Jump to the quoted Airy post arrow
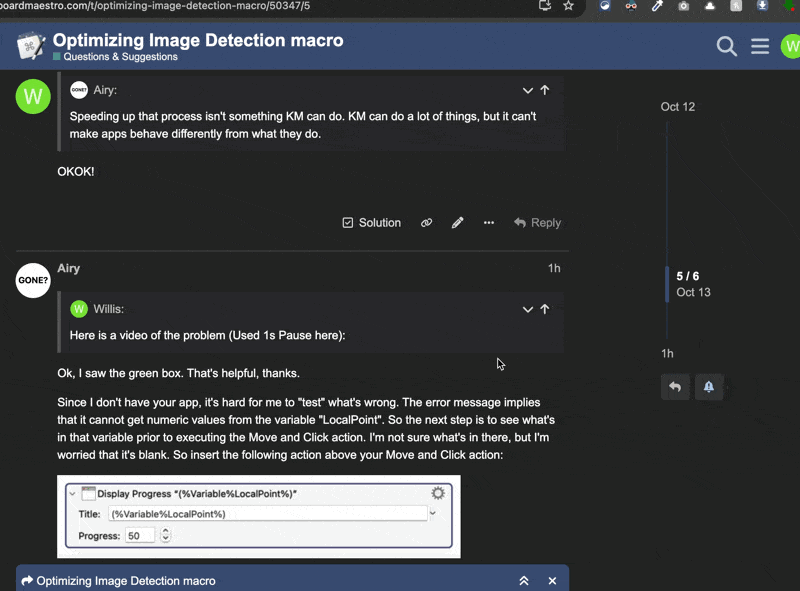The height and width of the screenshot is (591, 800). coord(545,90)
